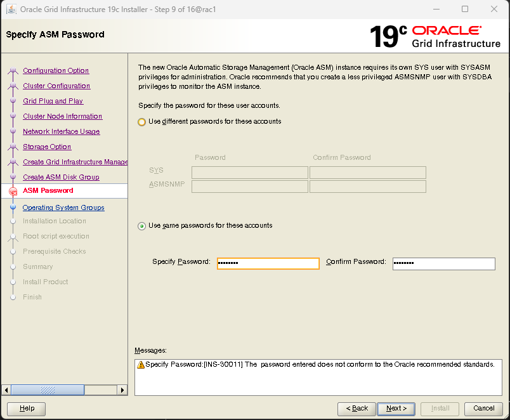
Task: Click the ASMSNMP password field
Action: point(249,187)
